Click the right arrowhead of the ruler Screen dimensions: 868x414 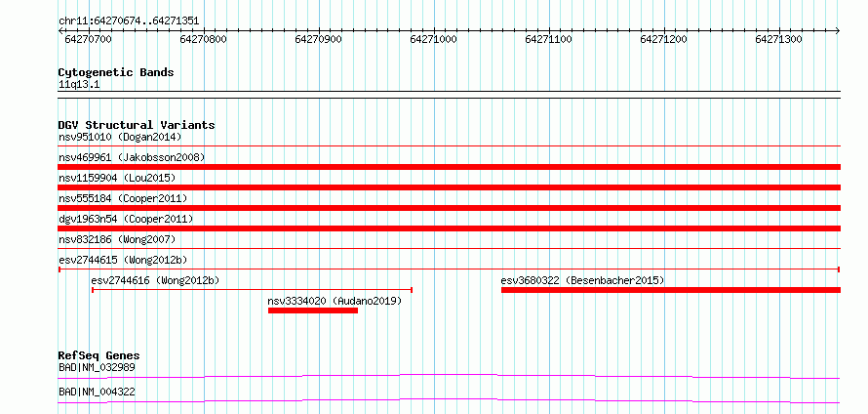838,31
